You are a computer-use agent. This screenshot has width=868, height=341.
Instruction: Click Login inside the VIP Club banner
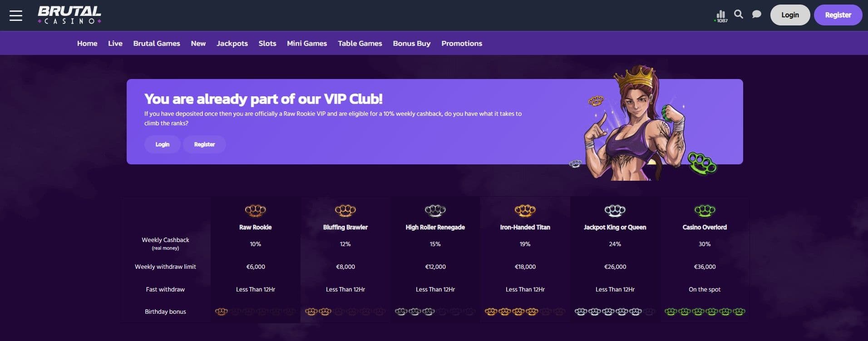(x=162, y=144)
